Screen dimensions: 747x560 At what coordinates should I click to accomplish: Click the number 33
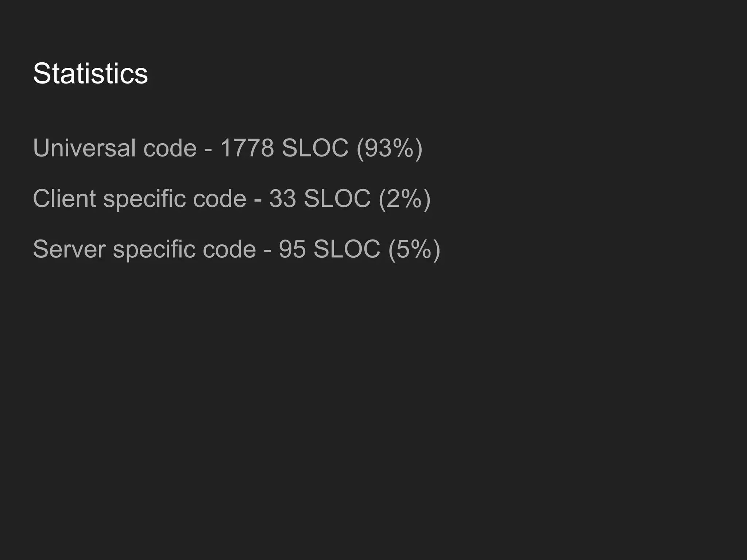282,199
